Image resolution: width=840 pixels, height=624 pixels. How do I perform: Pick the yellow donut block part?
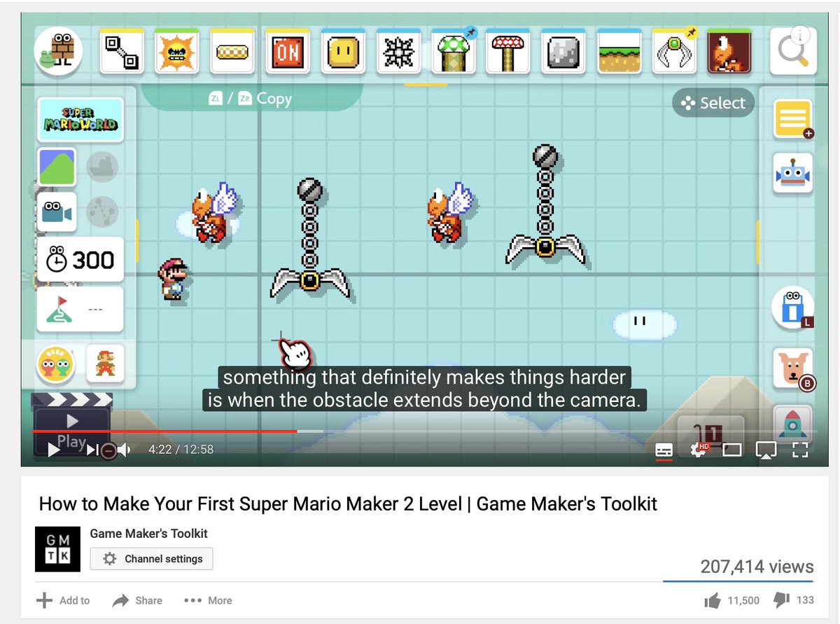[x=232, y=51]
